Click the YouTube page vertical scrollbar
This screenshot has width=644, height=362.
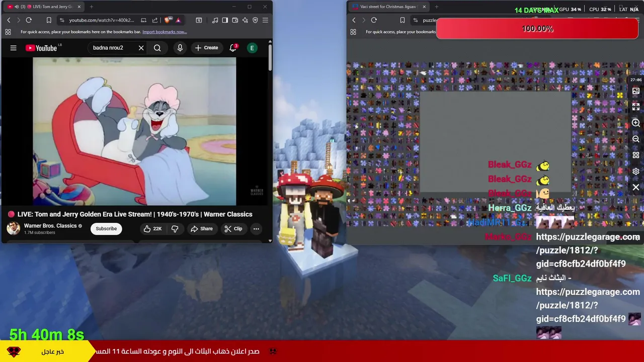pos(270,58)
